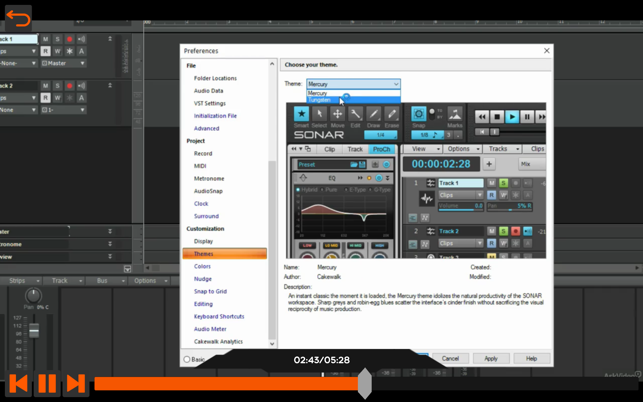Click bus pane dock toggle icon
The height and width of the screenshot is (402, 643).
pyautogui.click(x=128, y=269)
